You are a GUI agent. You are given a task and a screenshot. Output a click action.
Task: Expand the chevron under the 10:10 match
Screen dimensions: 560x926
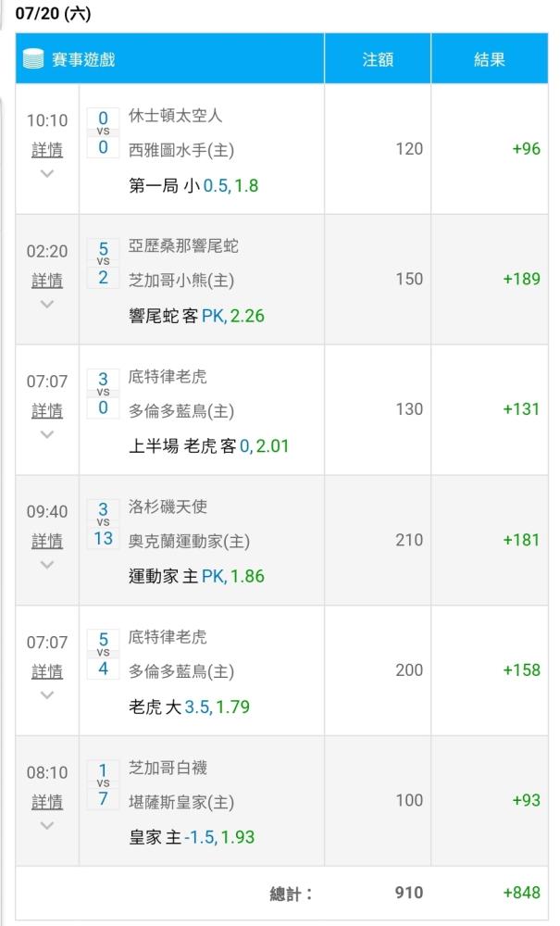[x=47, y=174]
